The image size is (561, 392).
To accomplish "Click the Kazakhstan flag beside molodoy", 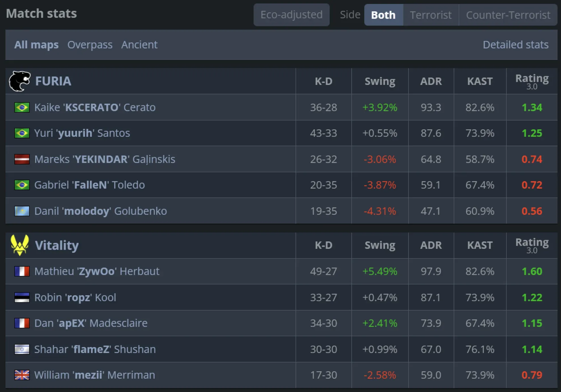I will click(22, 211).
